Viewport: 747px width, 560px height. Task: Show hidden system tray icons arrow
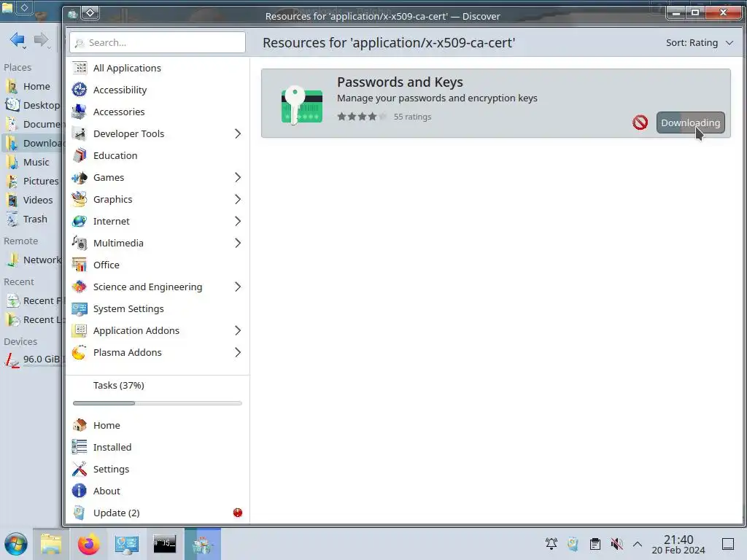click(x=638, y=544)
